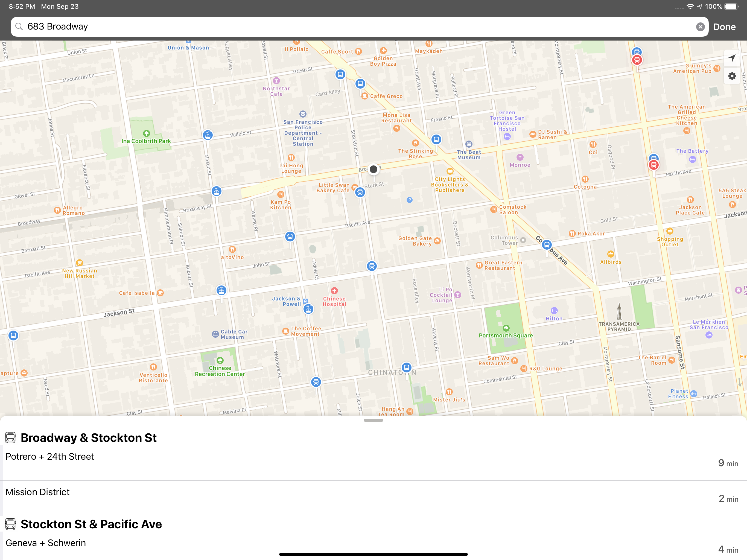Select the Hilton hotel icon
The height and width of the screenshot is (560, 747).
(554, 311)
